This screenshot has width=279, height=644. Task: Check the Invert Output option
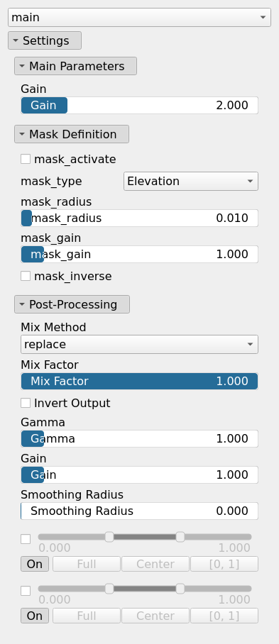point(26,403)
